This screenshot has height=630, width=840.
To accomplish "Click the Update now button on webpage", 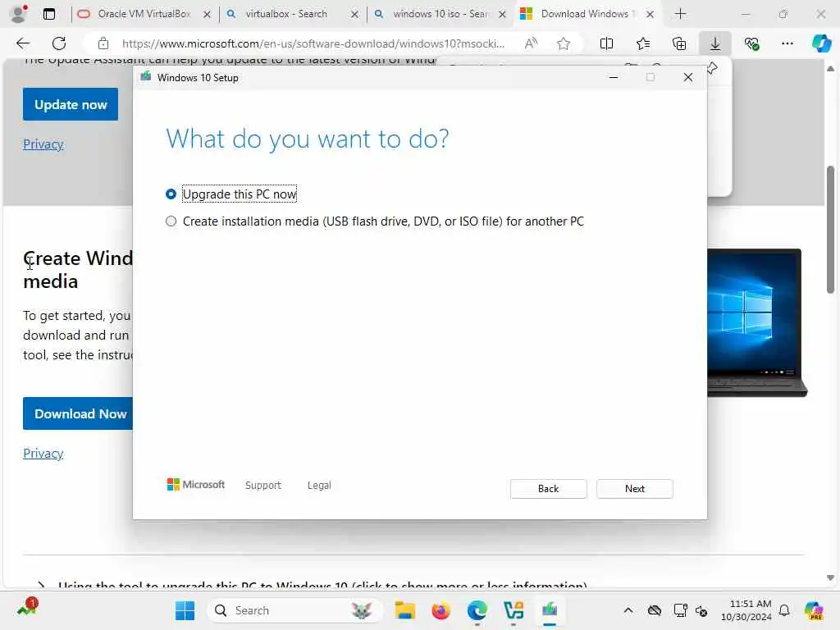I will pyautogui.click(x=71, y=104).
